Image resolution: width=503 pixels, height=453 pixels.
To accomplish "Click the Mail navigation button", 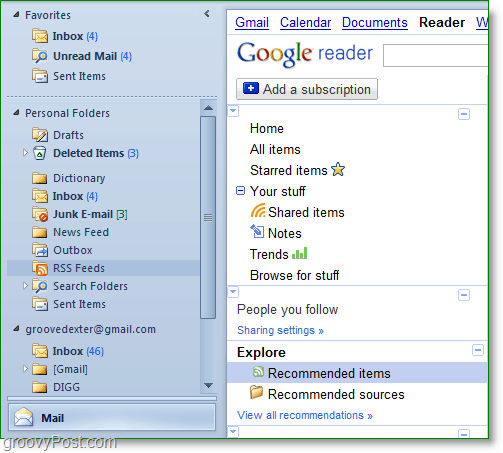I will 112,417.
